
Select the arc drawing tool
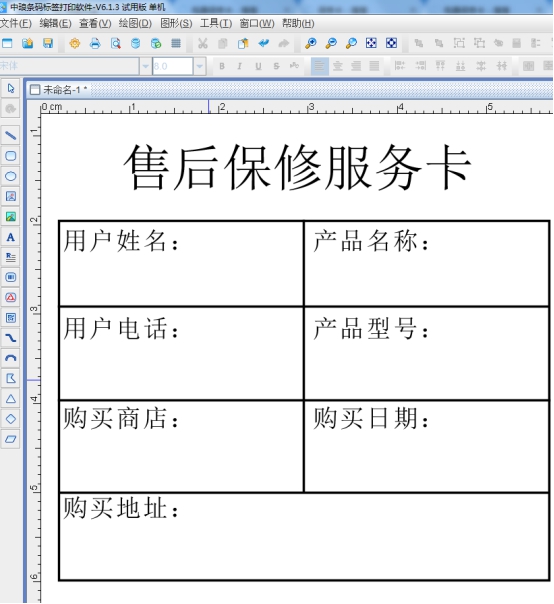coord(11,358)
